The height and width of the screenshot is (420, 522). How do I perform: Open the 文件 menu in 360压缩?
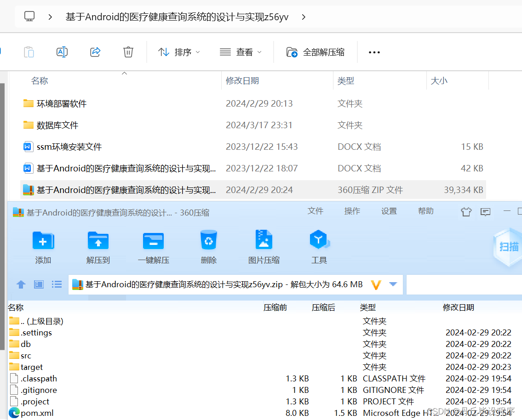click(315, 211)
